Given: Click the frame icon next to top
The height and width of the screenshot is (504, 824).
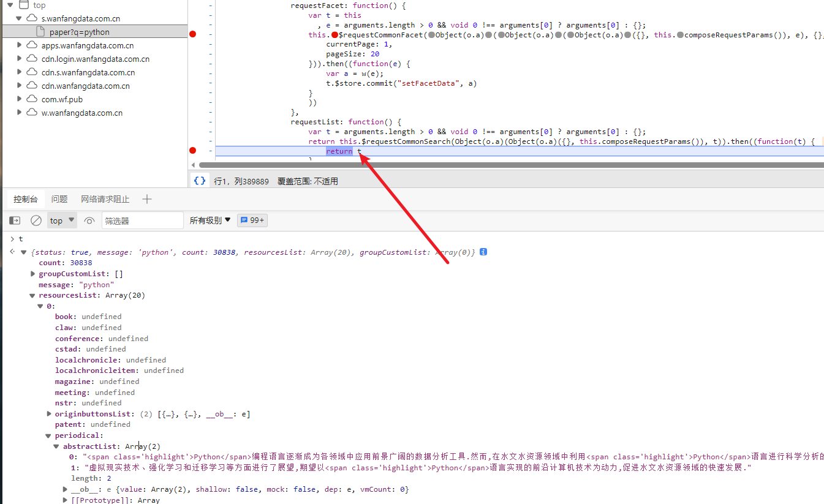Looking at the screenshot, I should (23, 5).
